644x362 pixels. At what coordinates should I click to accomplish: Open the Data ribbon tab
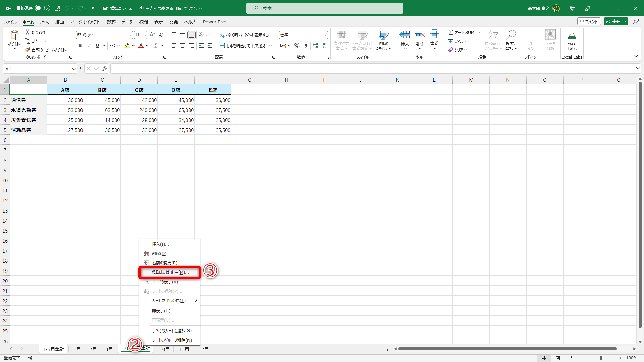127,22
